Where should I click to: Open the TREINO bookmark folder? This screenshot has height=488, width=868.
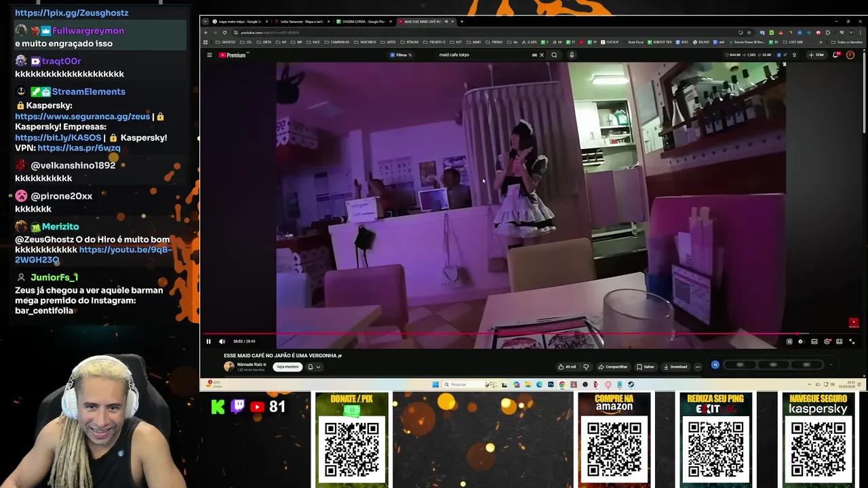coord(494,42)
